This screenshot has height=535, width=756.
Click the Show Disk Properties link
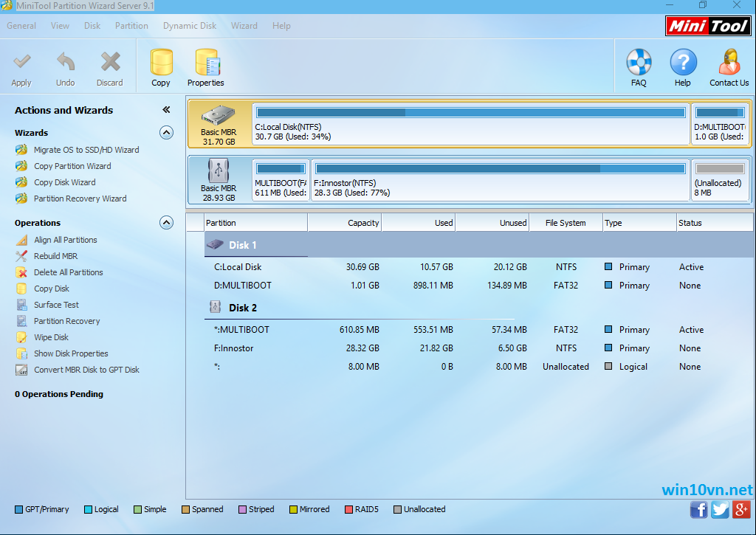pyautogui.click(x=71, y=353)
